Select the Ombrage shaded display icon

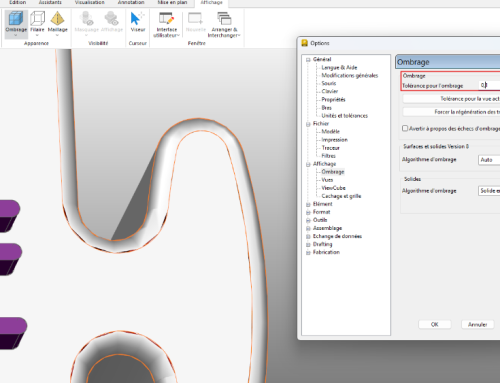point(16,18)
